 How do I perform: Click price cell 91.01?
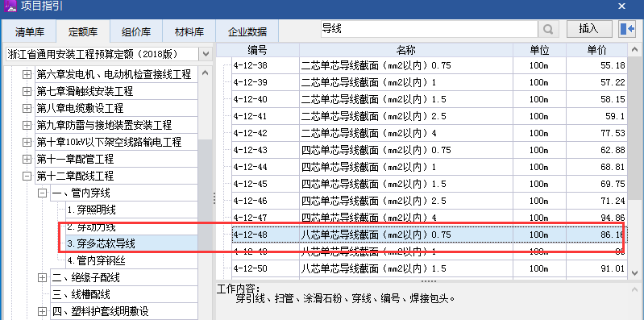coord(596,268)
